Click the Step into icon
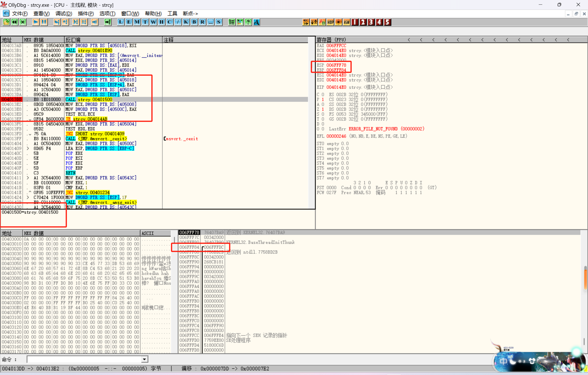This screenshot has width=588, height=375. pyautogui.click(x=57, y=22)
